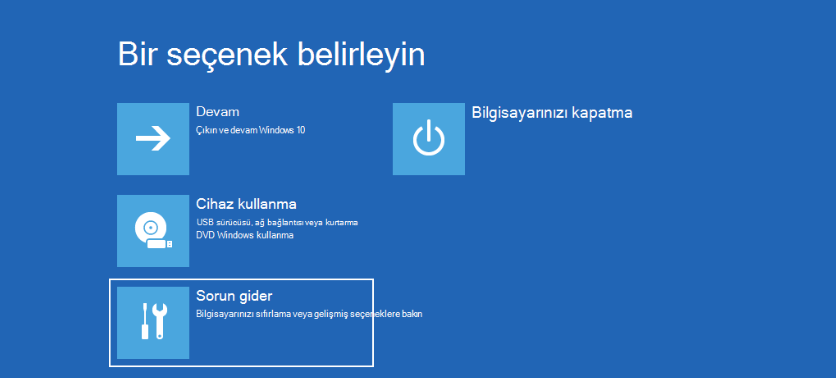The width and height of the screenshot is (836, 378).
Task: Click the 'Bir seçenek belirleyin' heading
Action: 271,55
